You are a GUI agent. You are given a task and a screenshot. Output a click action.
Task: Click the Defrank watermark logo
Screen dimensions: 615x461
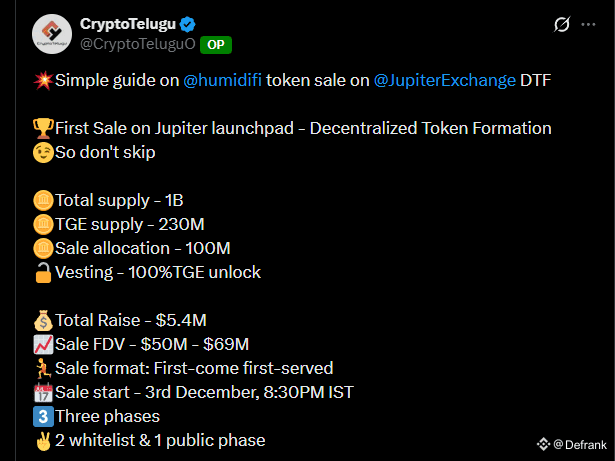pyautogui.click(x=544, y=443)
